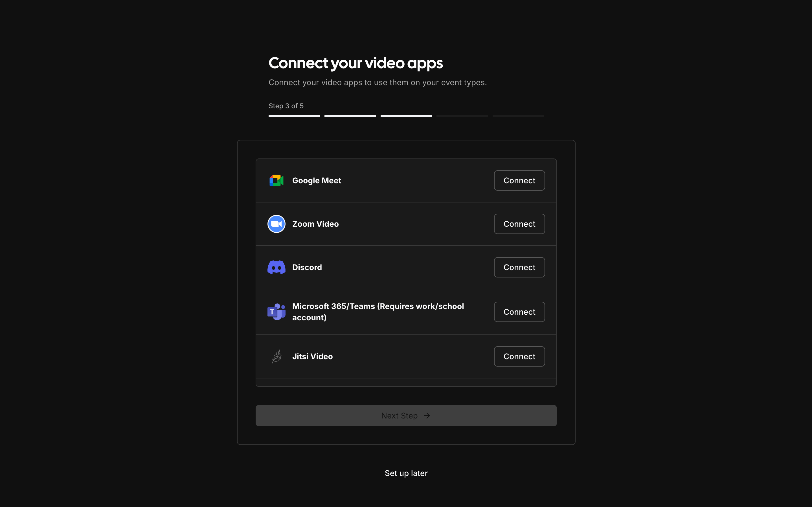Click the Google Meet app name
Screen dimensions: 812x507
316,180
